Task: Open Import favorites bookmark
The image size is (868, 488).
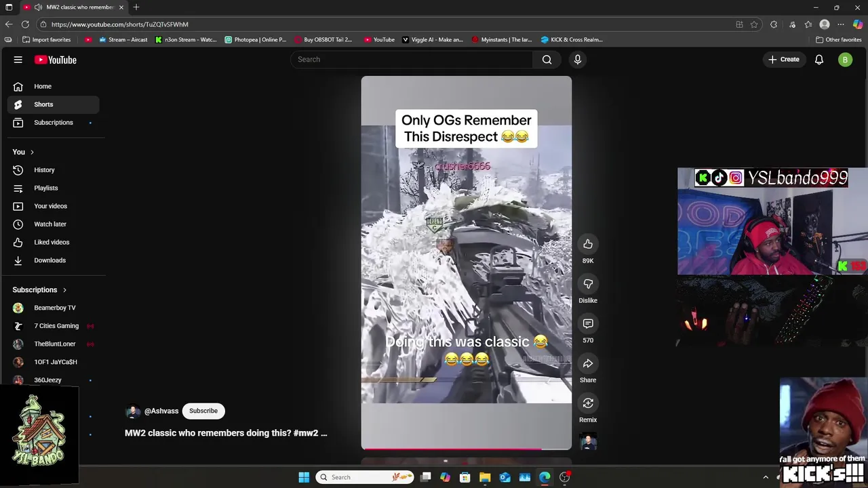Action: (47, 39)
